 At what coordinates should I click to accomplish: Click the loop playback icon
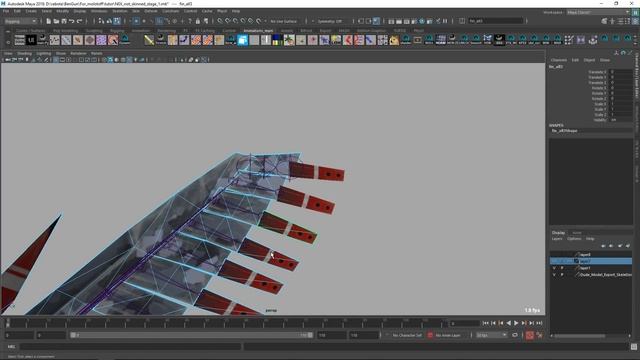pyautogui.click(x=515, y=335)
